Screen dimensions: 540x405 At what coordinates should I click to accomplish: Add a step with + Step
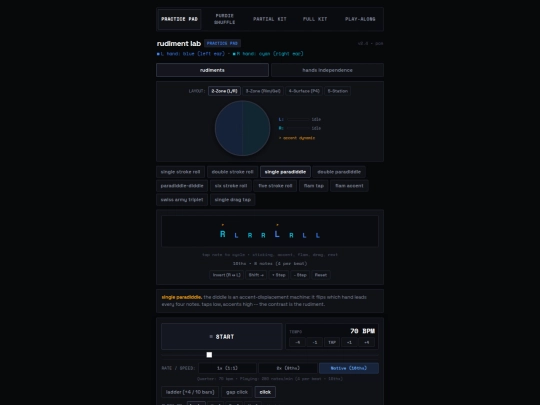279,275
